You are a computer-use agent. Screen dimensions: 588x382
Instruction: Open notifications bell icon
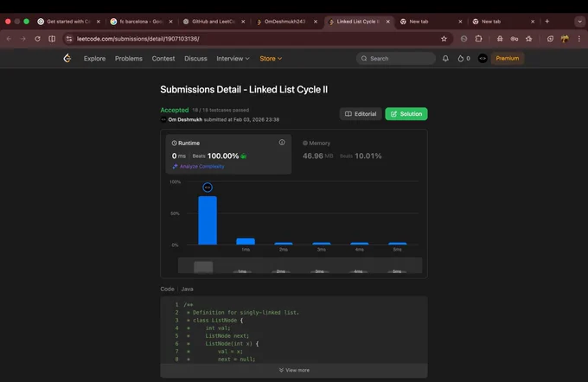point(445,59)
